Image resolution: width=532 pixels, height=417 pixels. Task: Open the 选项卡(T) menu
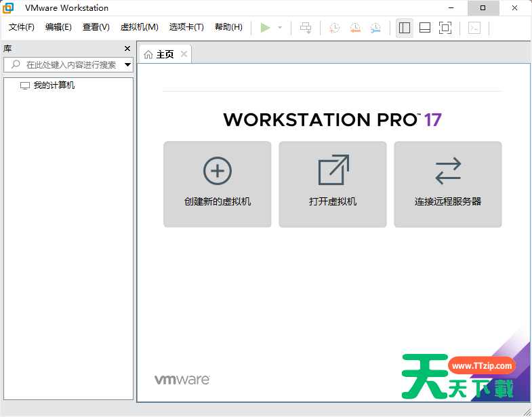point(186,27)
